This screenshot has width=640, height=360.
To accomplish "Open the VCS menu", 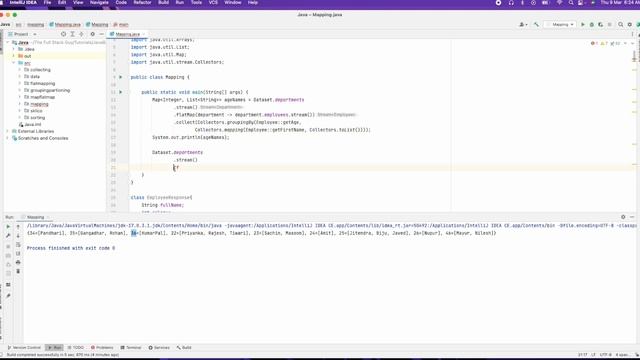I will coord(213,3).
